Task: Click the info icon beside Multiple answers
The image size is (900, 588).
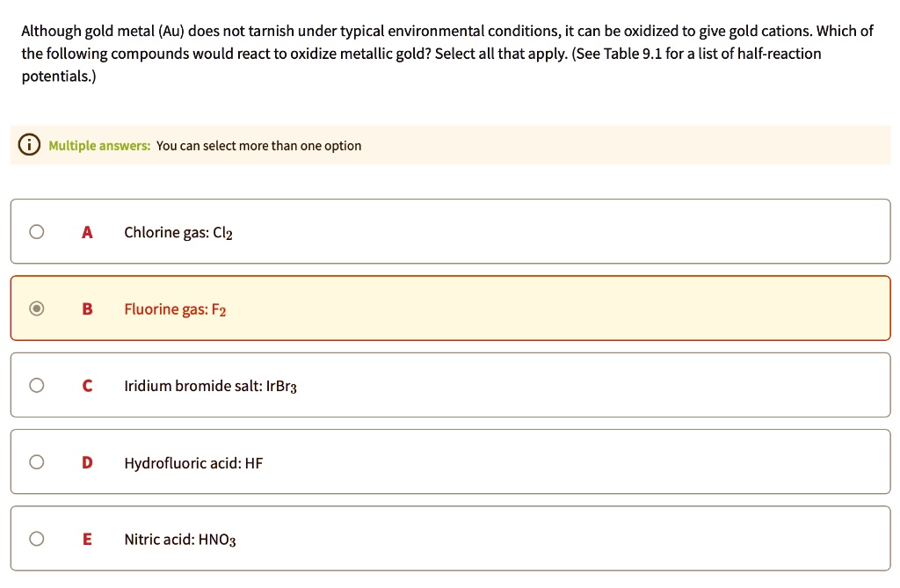Action: (29, 145)
